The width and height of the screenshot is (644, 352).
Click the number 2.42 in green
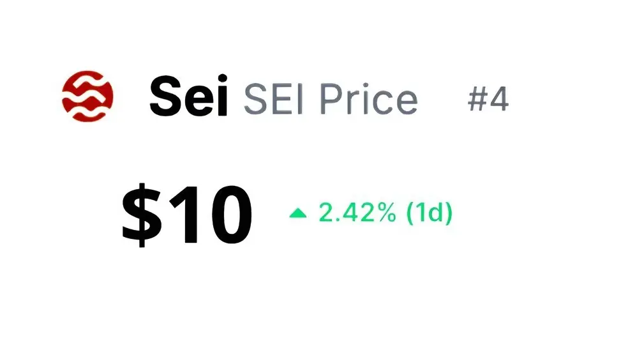click(x=345, y=213)
